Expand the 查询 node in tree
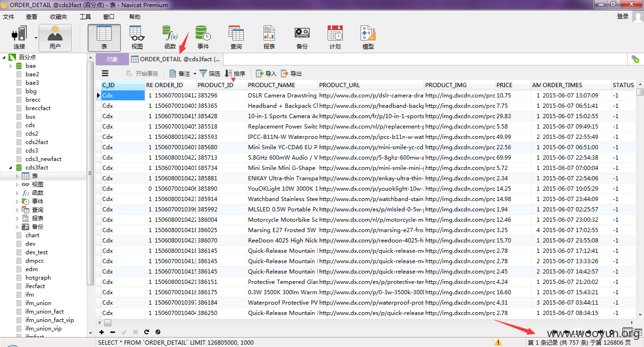This screenshot has height=347, width=644. click(x=17, y=210)
